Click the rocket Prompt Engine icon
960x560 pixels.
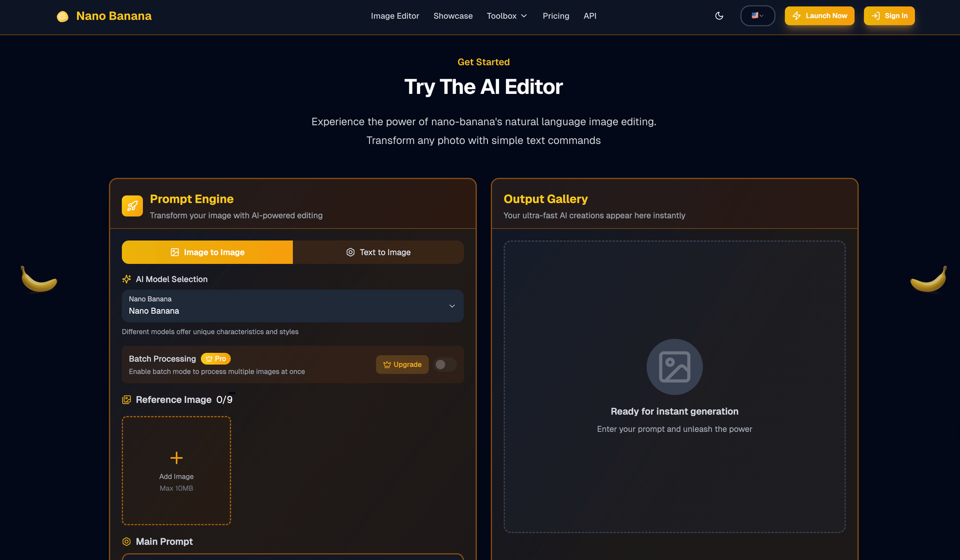click(132, 206)
